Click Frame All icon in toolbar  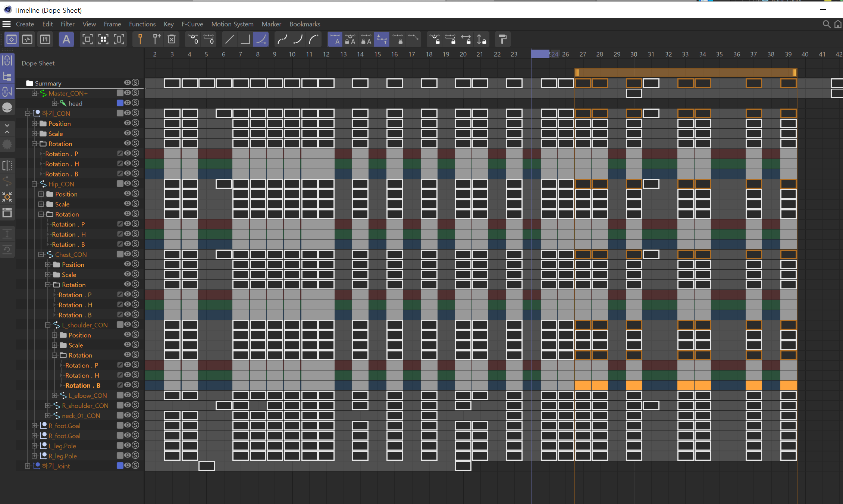tap(87, 39)
